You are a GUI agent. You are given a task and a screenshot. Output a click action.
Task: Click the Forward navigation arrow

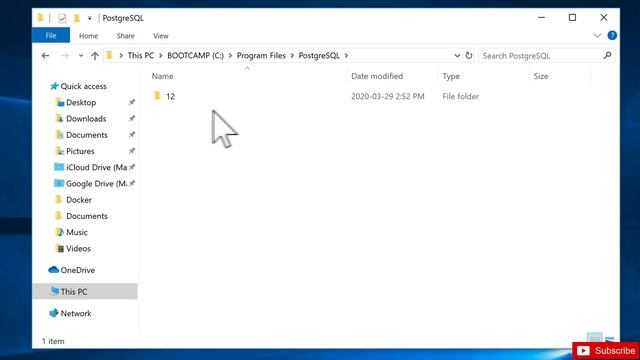pyautogui.click(x=64, y=56)
